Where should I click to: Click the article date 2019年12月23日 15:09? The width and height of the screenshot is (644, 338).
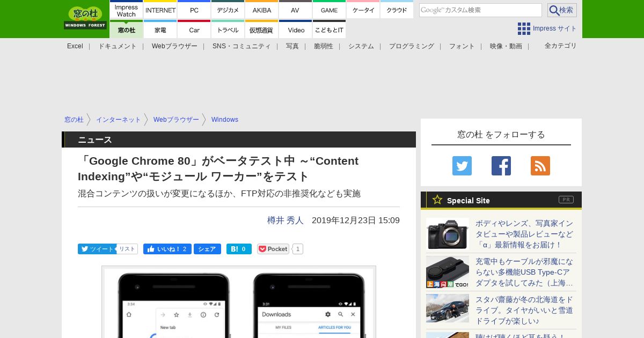click(x=356, y=220)
